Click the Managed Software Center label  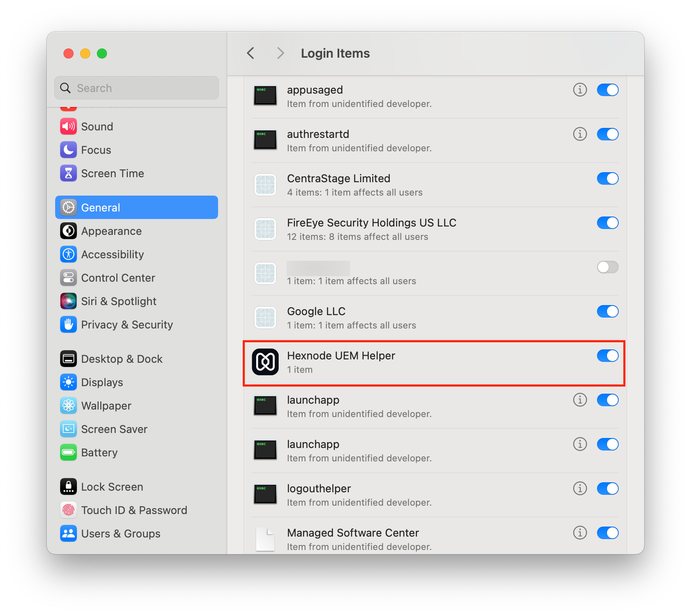(x=353, y=533)
